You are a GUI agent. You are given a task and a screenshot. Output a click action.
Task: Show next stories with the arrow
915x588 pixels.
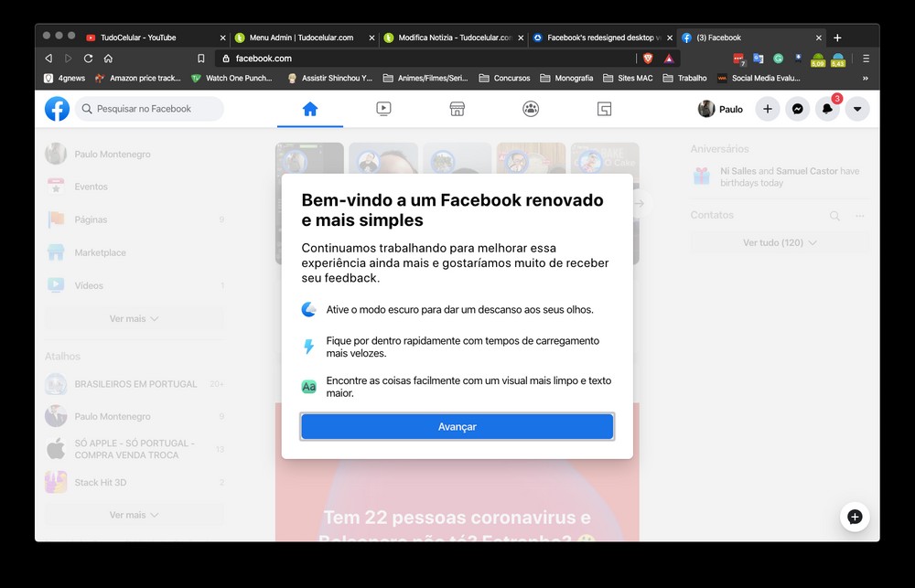[x=640, y=204]
